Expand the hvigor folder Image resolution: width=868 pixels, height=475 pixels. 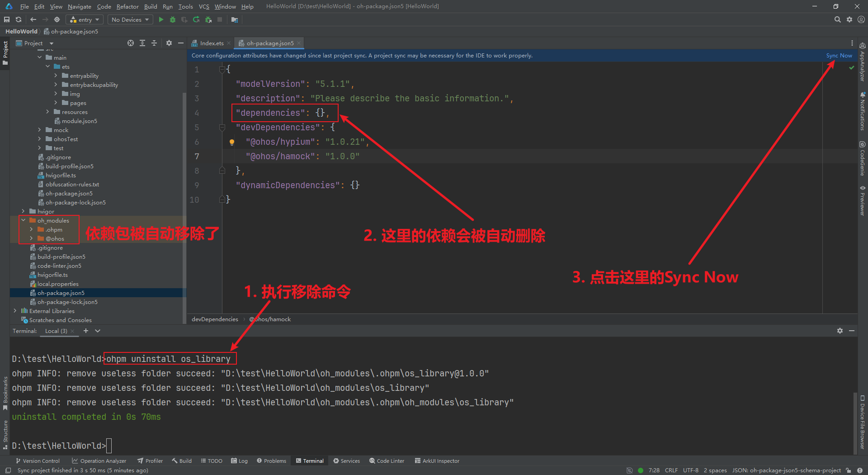click(x=23, y=211)
